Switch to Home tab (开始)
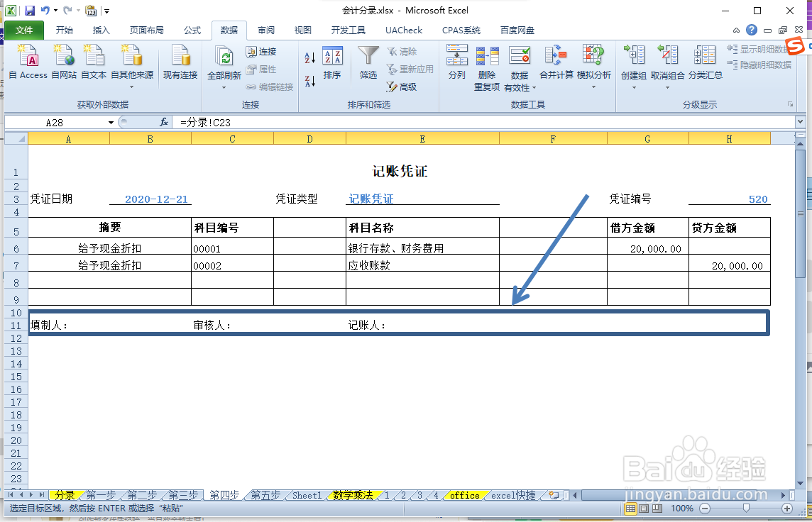The image size is (812, 522). pyautogui.click(x=64, y=30)
